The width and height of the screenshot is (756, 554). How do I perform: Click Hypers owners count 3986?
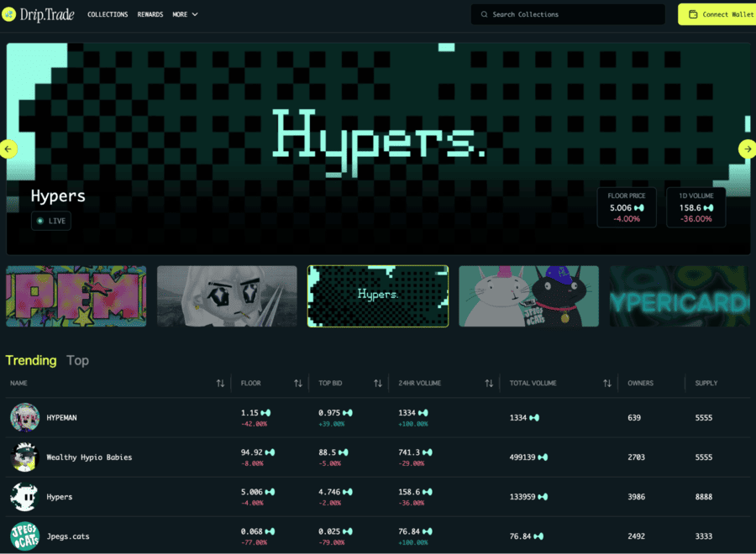pos(636,497)
